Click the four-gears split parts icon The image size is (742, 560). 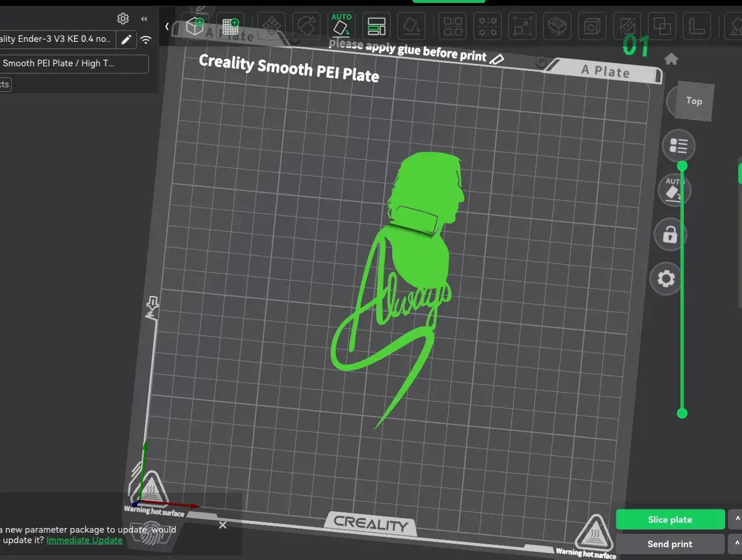pos(488,26)
